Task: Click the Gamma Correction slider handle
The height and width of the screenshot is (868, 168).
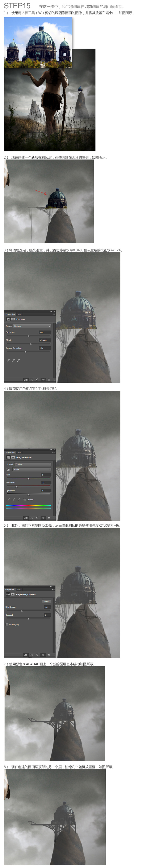Action: coord(25,352)
